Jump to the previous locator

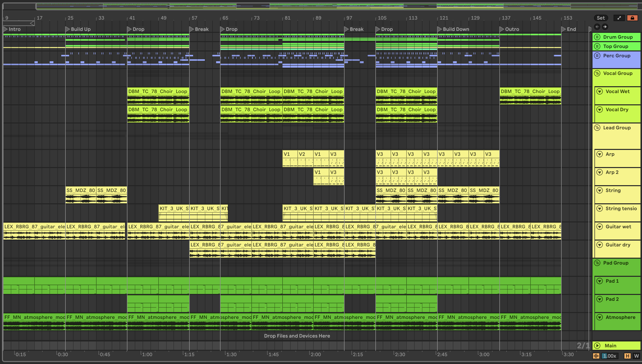point(597,26)
